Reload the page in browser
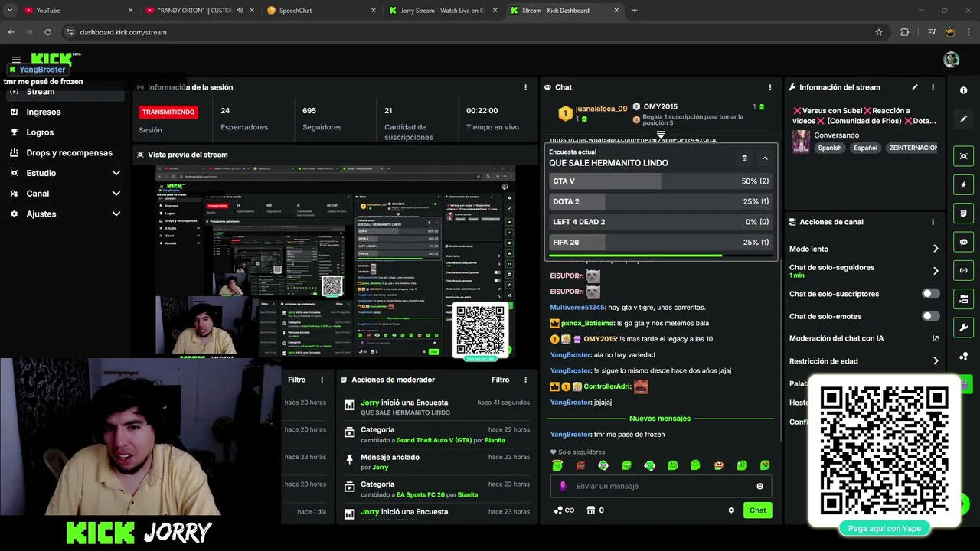This screenshot has height=551, width=980. [47, 32]
